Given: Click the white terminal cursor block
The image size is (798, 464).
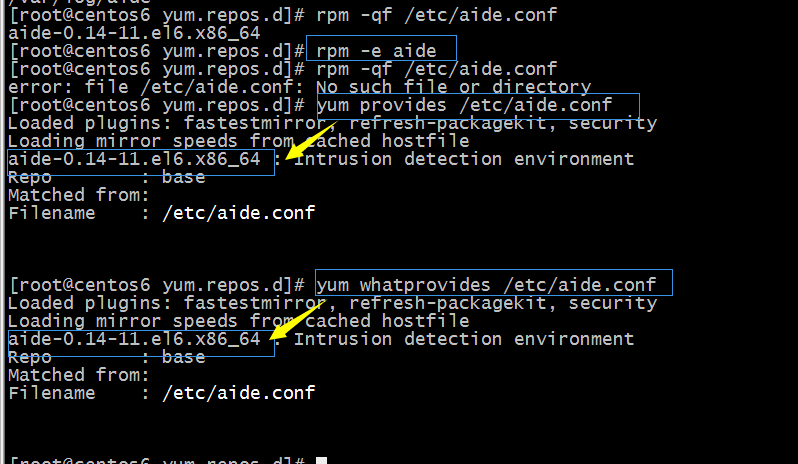Looking at the screenshot, I should (321, 460).
